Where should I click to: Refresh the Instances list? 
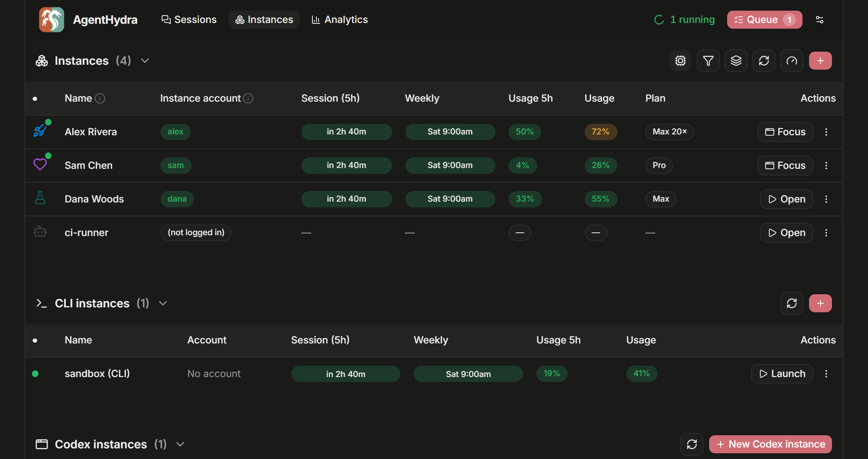point(764,61)
